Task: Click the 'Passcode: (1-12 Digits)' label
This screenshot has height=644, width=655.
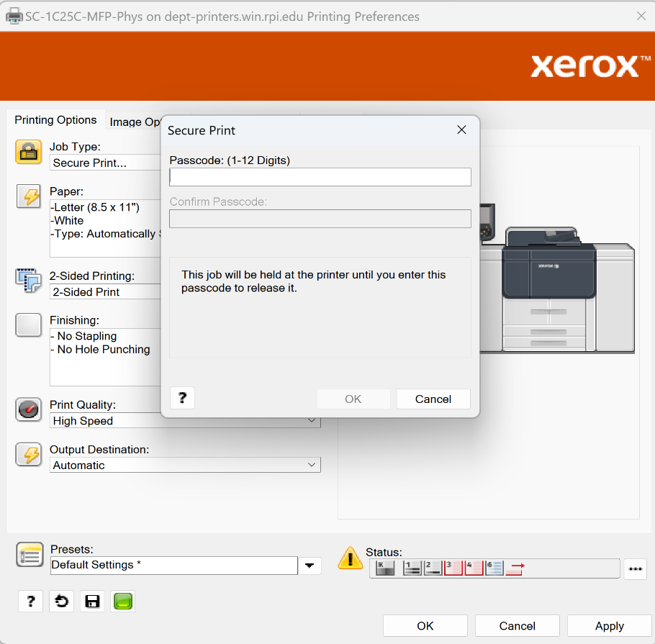Action: 230,160
